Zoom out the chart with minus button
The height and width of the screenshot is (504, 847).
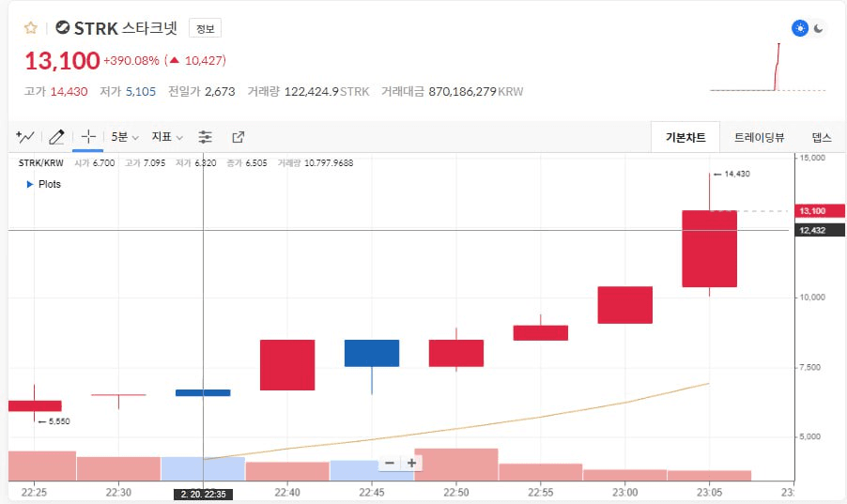point(390,463)
